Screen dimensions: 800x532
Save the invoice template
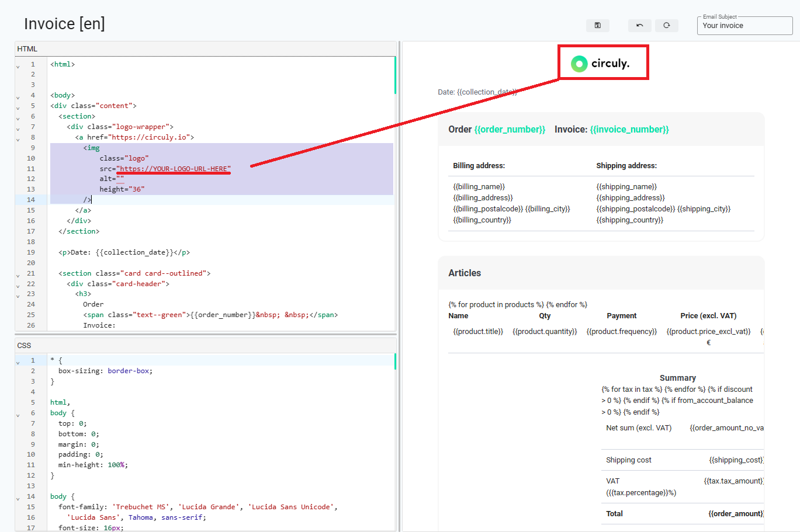(597, 25)
